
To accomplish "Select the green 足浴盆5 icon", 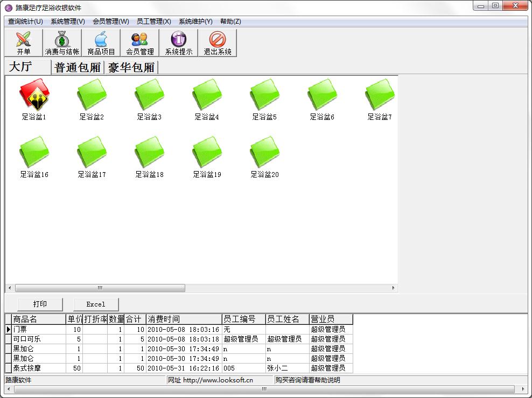I will [x=264, y=95].
